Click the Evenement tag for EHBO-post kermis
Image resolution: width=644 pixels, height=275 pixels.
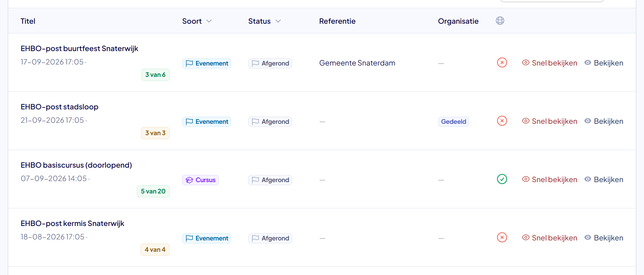click(x=207, y=238)
